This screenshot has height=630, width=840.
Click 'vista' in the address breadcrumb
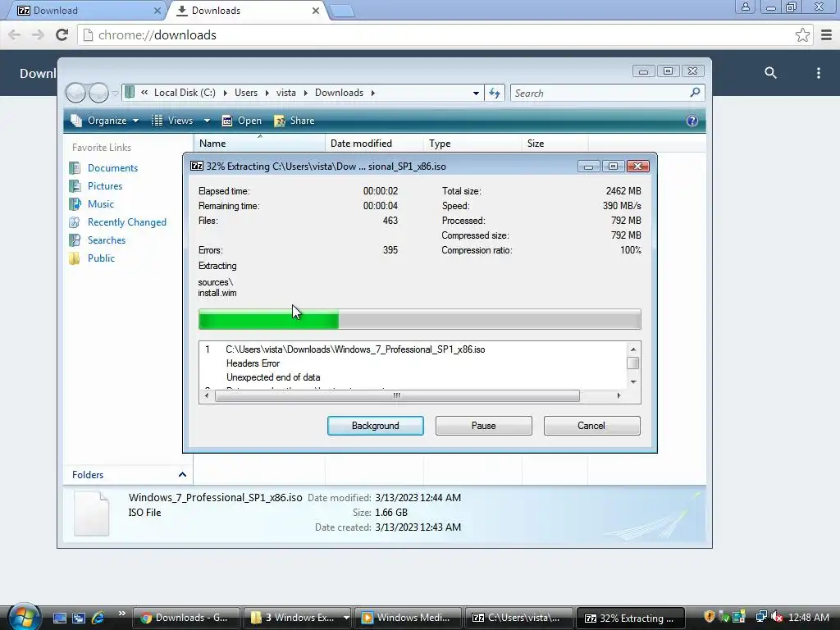click(285, 93)
